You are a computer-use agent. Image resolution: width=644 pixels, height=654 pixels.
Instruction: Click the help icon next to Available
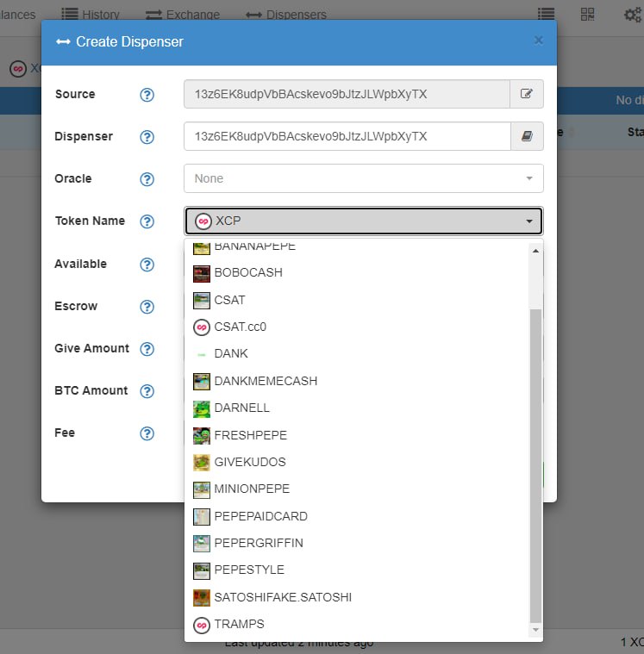tap(147, 265)
